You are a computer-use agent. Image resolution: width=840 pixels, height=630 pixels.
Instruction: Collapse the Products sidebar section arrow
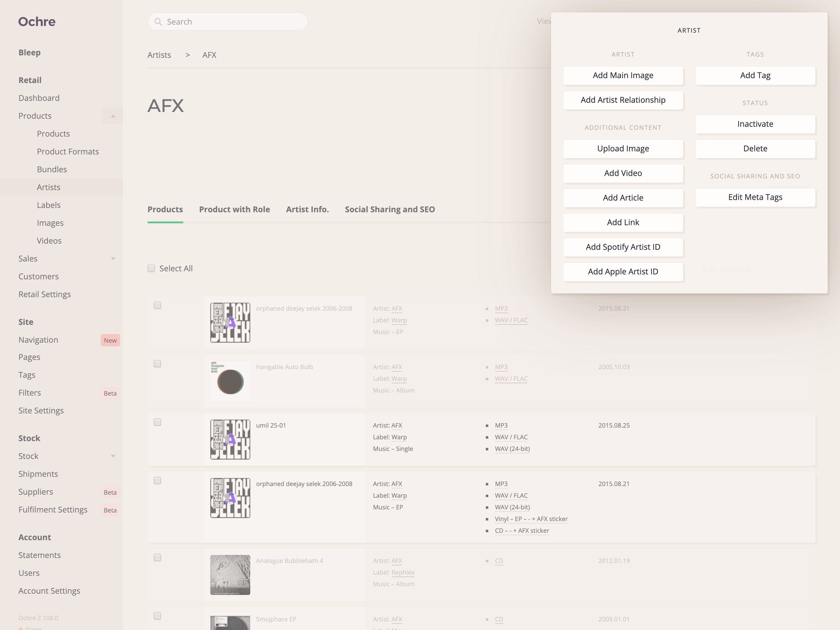coord(113,116)
